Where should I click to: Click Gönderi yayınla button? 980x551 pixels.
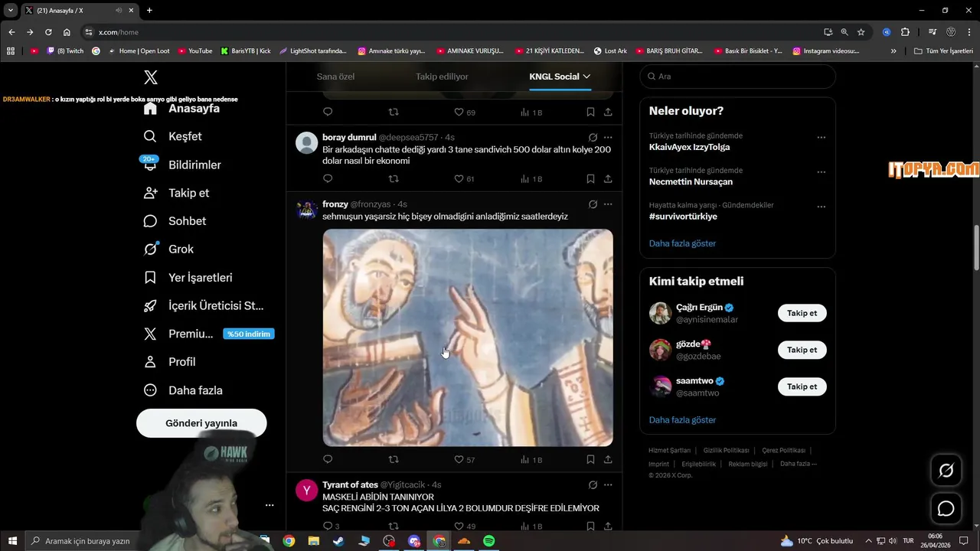coord(201,423)
